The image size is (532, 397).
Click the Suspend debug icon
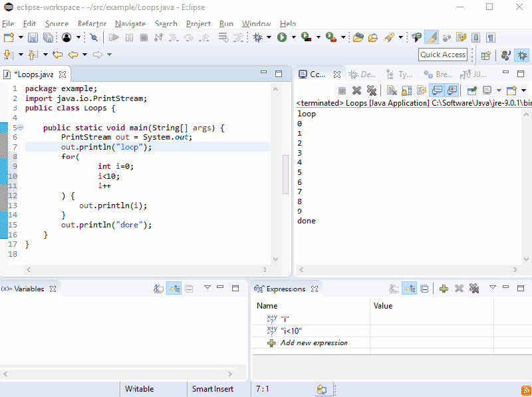pos(129,37)
